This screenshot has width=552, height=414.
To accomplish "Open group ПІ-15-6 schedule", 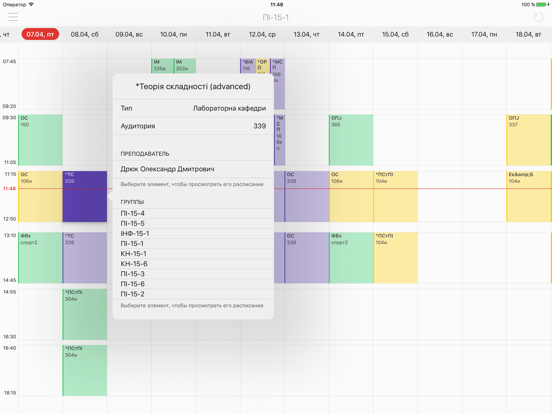I will [x=193, y=284].
